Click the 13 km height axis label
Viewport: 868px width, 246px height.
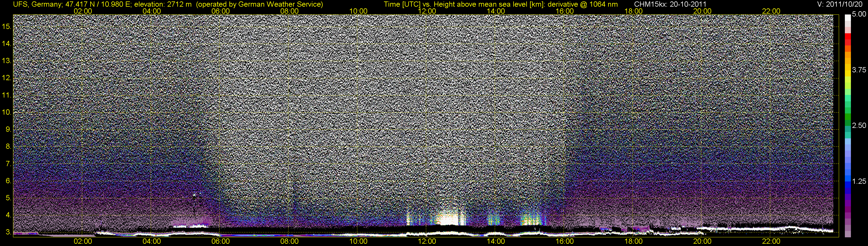(7, 61)
